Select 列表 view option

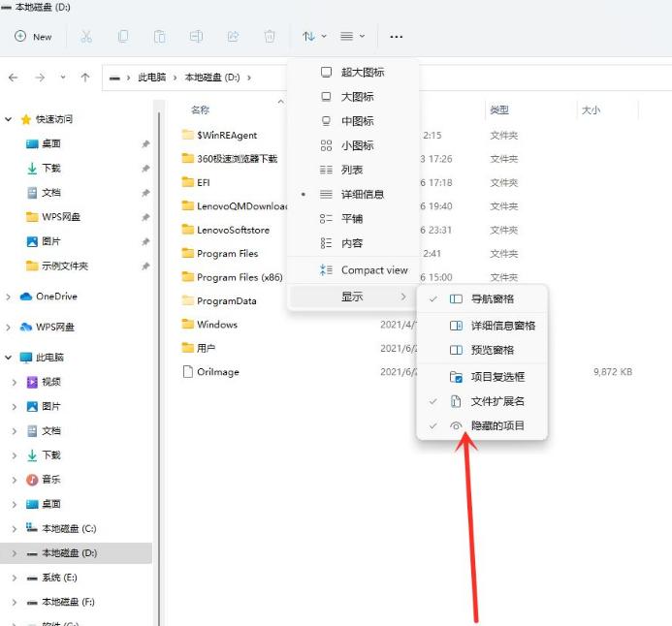(x=353, y=170)
